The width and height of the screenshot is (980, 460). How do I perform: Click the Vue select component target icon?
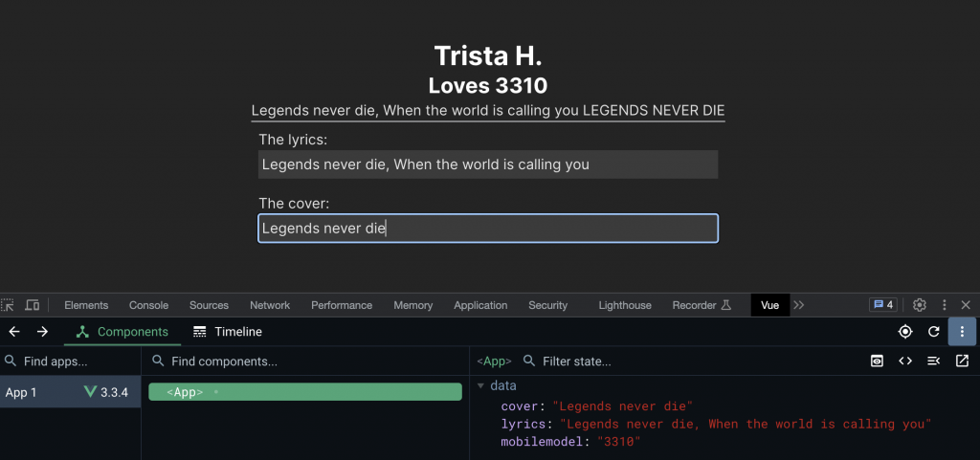point(905,332)
